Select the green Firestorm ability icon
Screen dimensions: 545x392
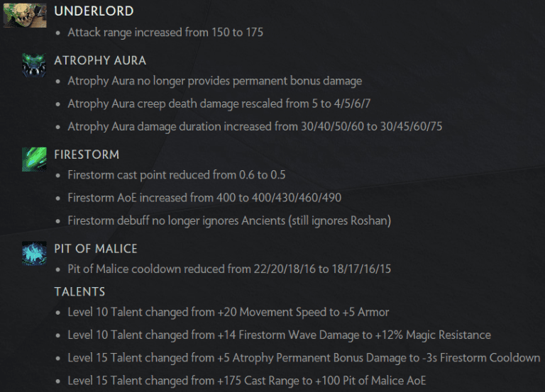(x=33, y=157)
